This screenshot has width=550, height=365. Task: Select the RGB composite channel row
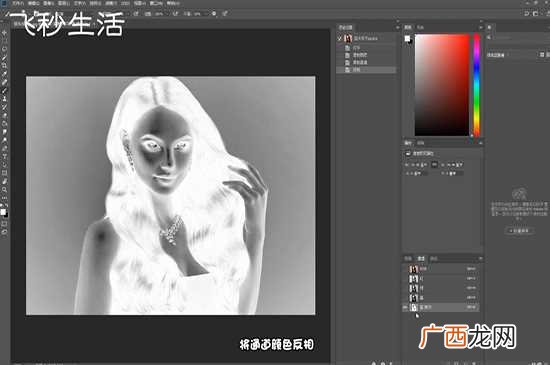(x=441, y=269)
